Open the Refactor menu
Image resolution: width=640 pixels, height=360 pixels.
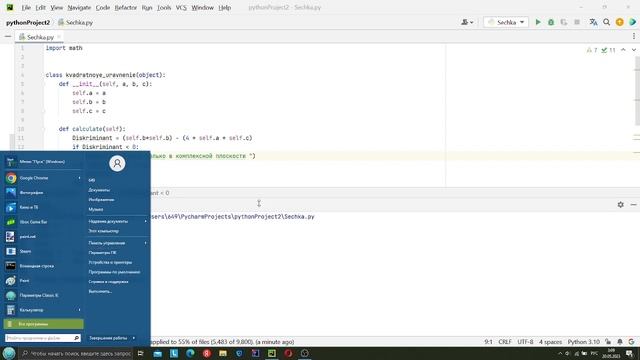pos(126,7)
